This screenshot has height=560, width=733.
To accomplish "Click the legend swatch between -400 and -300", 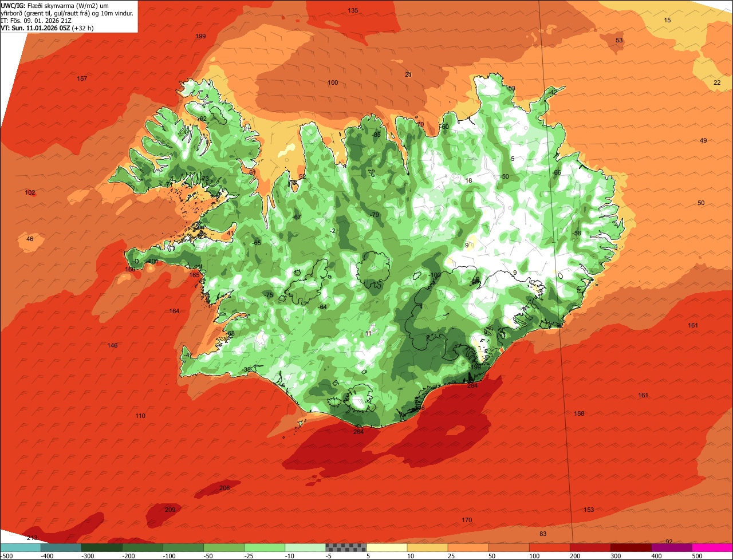I will coord(61,547).
